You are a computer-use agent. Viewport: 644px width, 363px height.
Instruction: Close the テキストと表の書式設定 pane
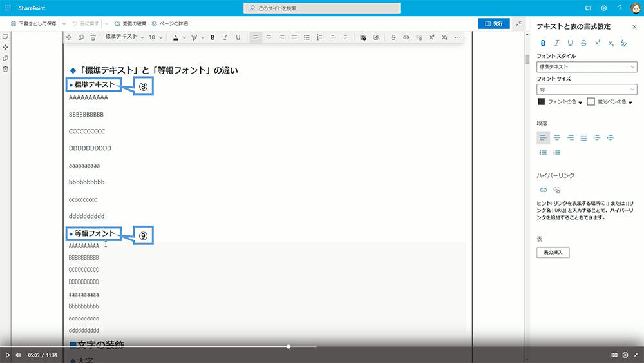[634, 26]
